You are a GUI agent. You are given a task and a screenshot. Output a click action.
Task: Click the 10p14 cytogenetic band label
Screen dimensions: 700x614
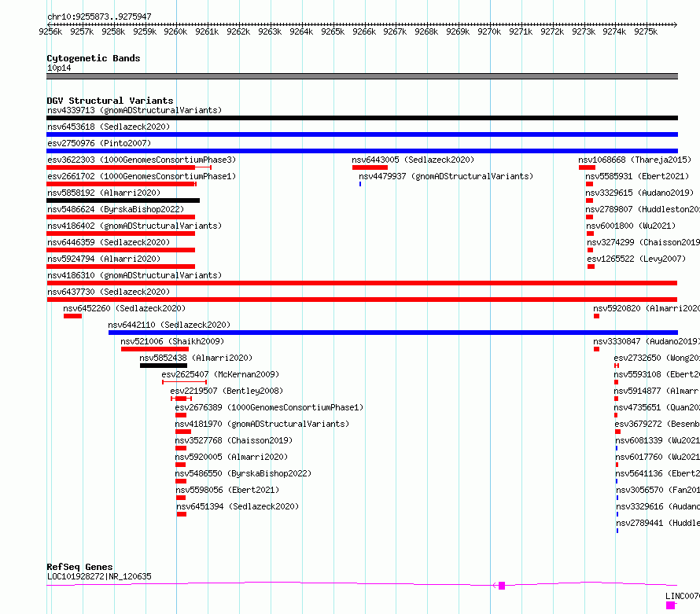click(59, 68)
